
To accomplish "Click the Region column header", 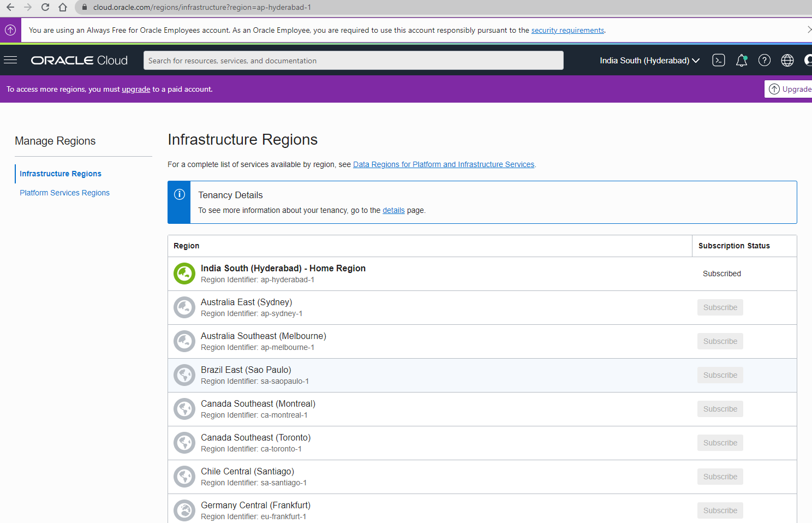I will pyautogui.click(x=187, y=246).
